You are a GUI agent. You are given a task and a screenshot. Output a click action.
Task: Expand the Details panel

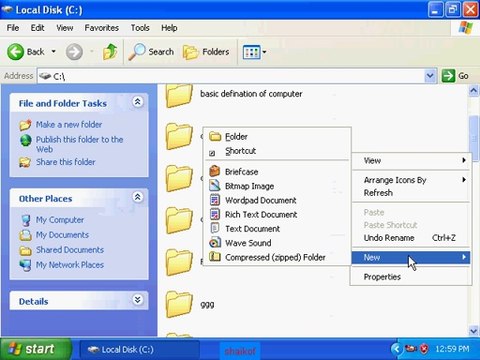[138, 300]
